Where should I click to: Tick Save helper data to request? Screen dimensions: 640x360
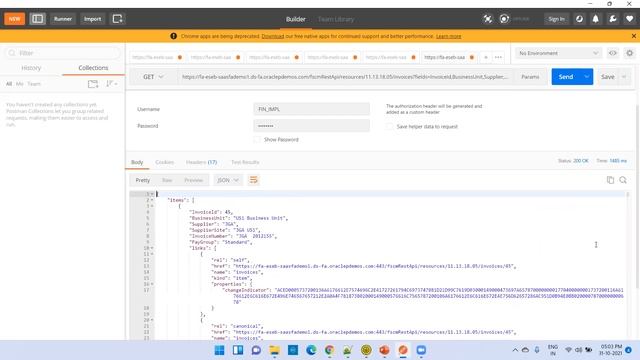pyautogui.click(x=389, y=127)
